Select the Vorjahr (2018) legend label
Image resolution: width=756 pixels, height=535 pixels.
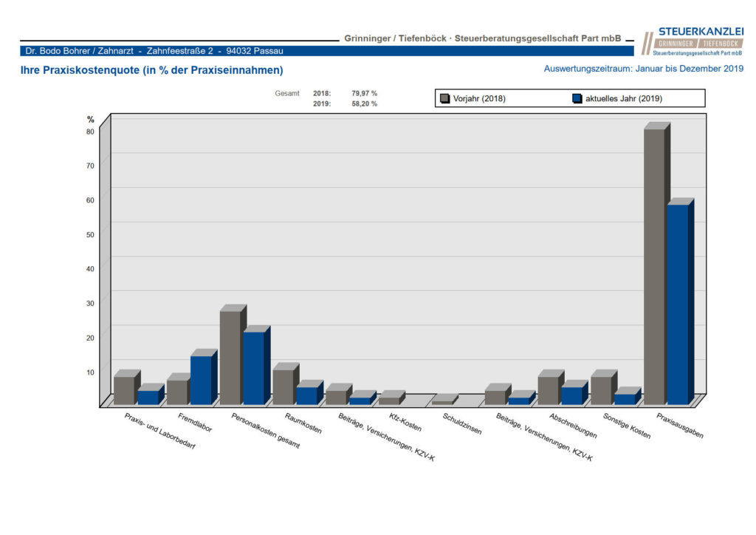click(x=479, y=98)
